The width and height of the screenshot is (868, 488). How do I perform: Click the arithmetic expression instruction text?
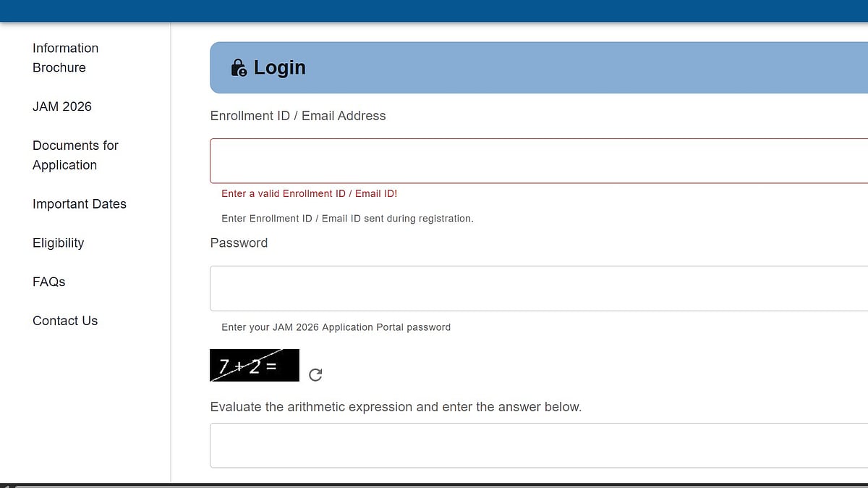(396, 407)
